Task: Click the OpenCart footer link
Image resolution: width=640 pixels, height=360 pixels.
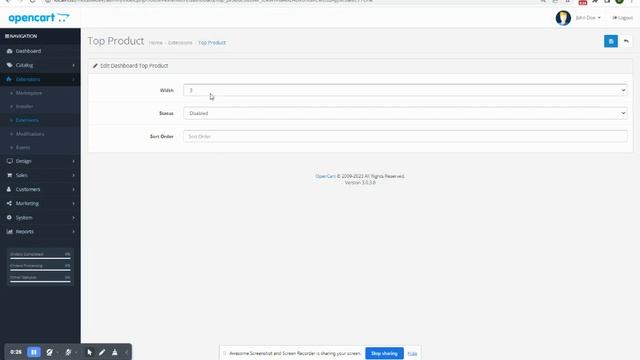Action: coord(325,176)
